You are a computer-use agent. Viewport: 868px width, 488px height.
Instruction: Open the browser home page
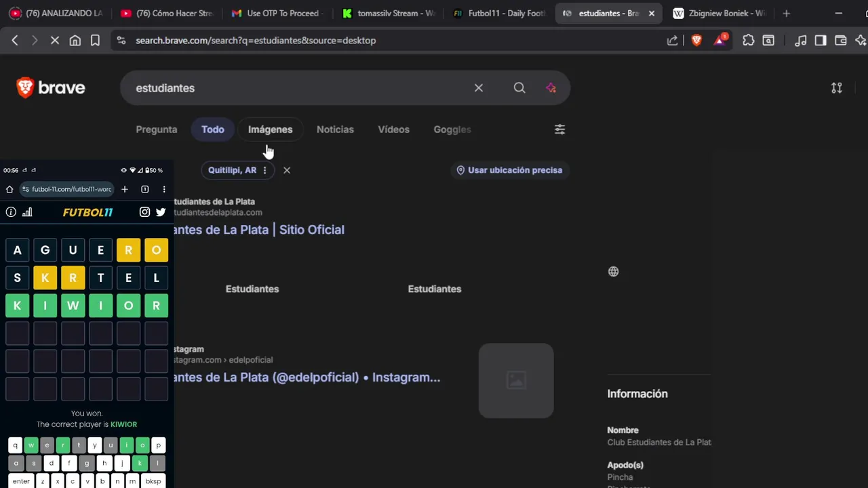(75, 41)
